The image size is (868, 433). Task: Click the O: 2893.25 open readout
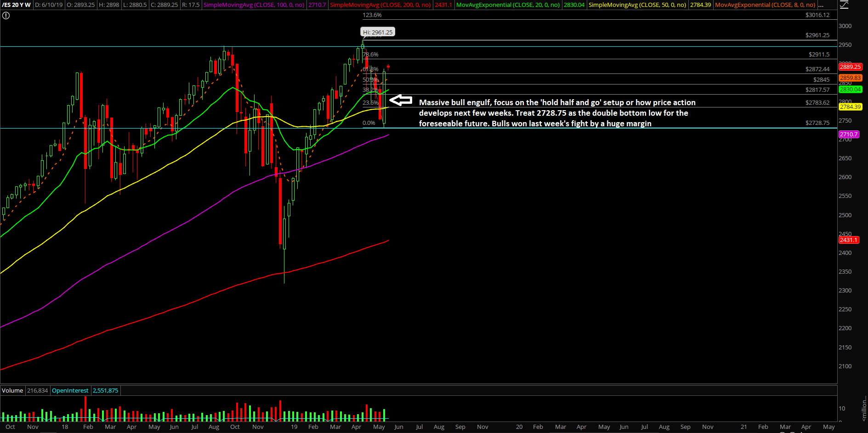click(81, 5)
